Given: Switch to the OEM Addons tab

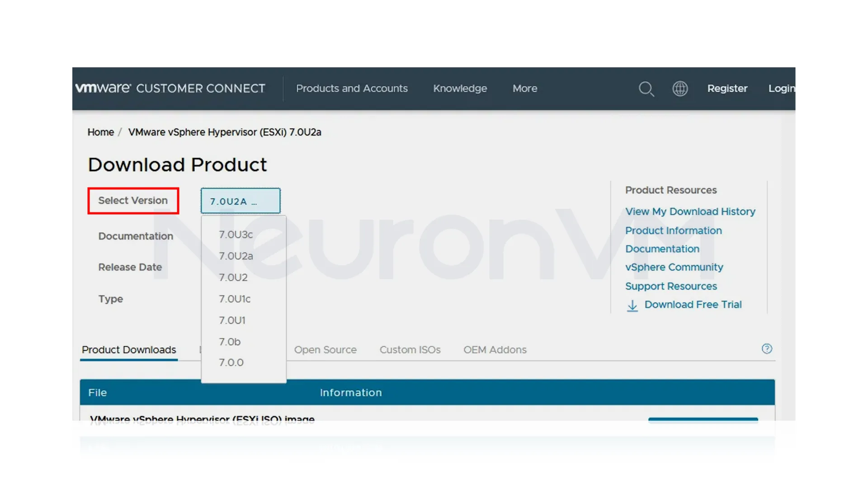Looking at the screenshot, I should 495,350.
